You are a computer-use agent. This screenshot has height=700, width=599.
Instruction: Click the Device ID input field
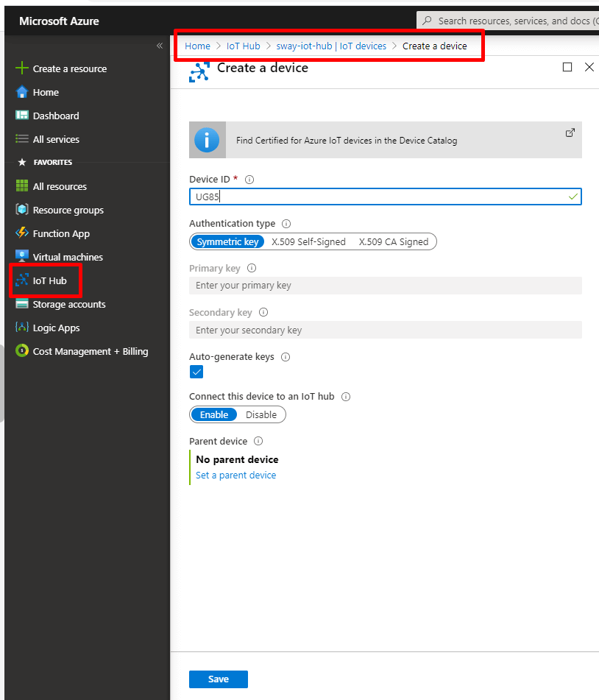coord(385,197)
